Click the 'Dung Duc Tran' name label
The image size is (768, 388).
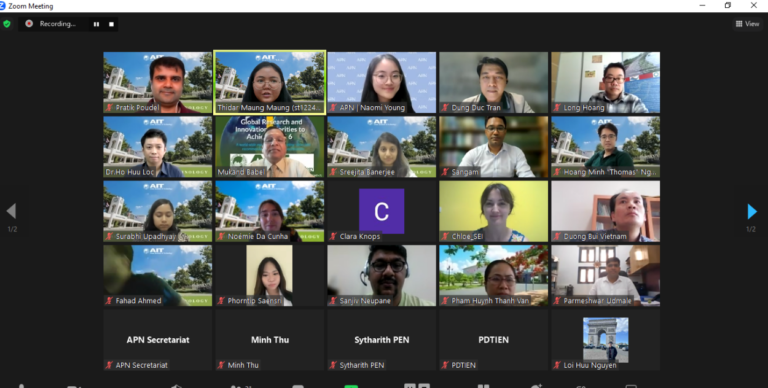tap(476, 108)
